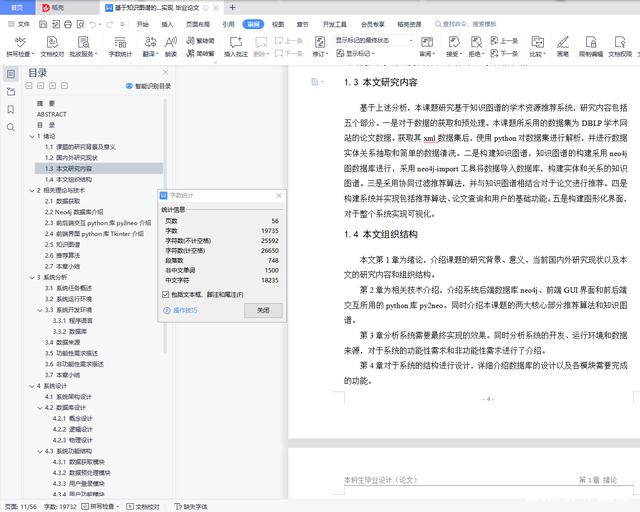
Task: Open the spell check tool (拼写检查)
Action: 19,46
